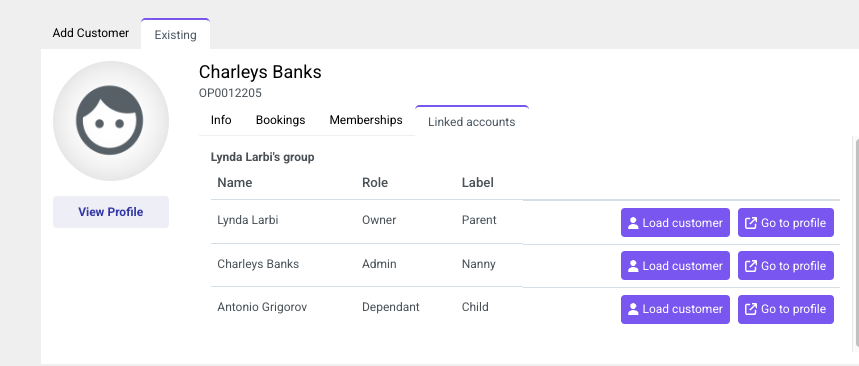859x366 pixels.
Task: Click the Role column header
Action: point(375,182)
